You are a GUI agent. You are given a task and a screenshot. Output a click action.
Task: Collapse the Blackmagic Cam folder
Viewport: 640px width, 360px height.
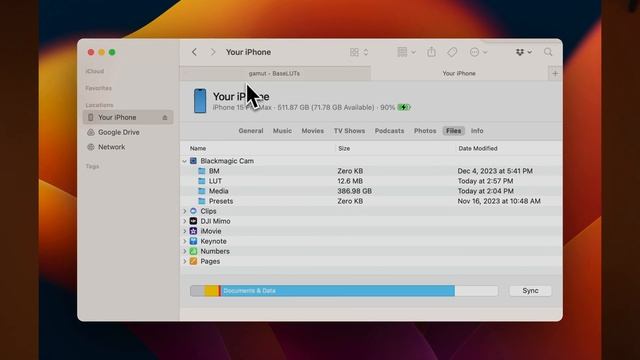184,161
